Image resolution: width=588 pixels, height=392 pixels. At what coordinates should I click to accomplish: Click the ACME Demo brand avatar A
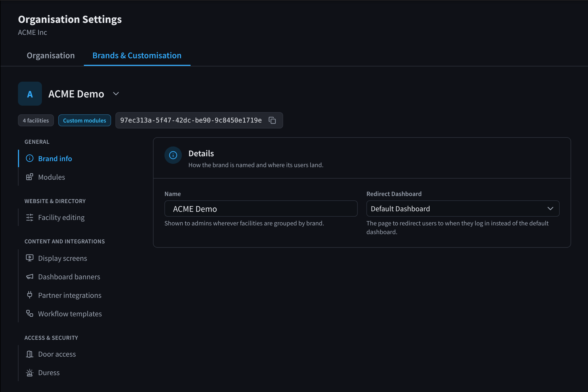coord(30,94)
